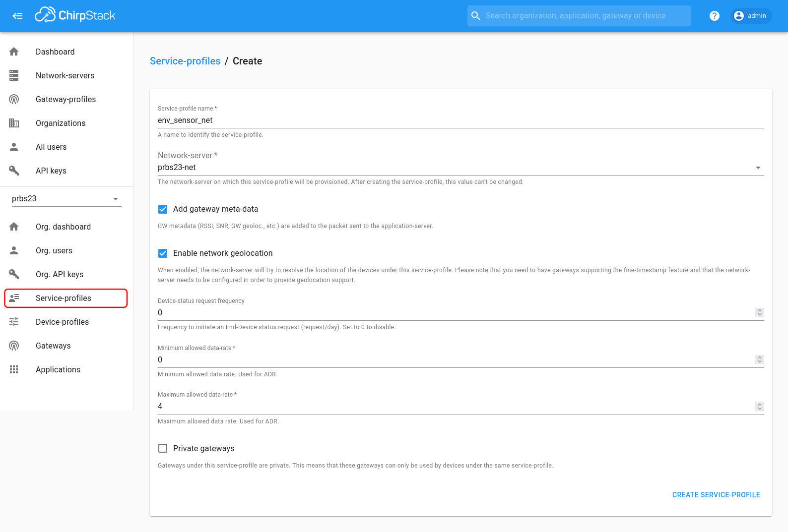Click the ChirpStack logo
Image resolution: width=788 pixels, height=532 pixels.
pyautogui.click(x=75, y=15)
